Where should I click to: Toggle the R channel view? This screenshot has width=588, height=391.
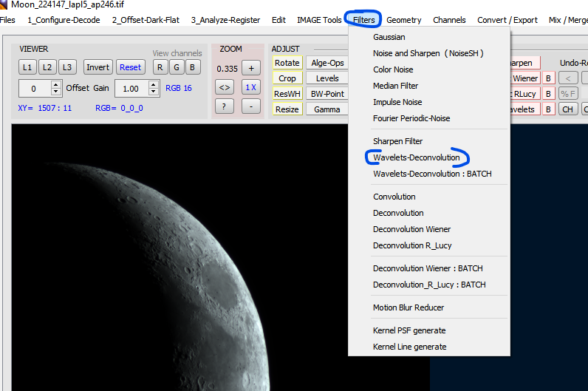pyautogui.click(x=160, y=67)
